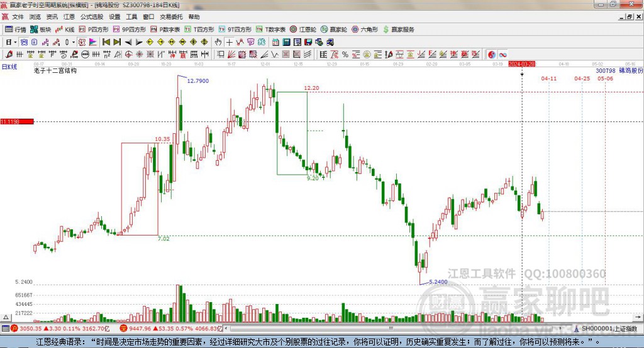Open the 资讯 menu
This screenshot has width=644, height=348.
click(52, 17)
